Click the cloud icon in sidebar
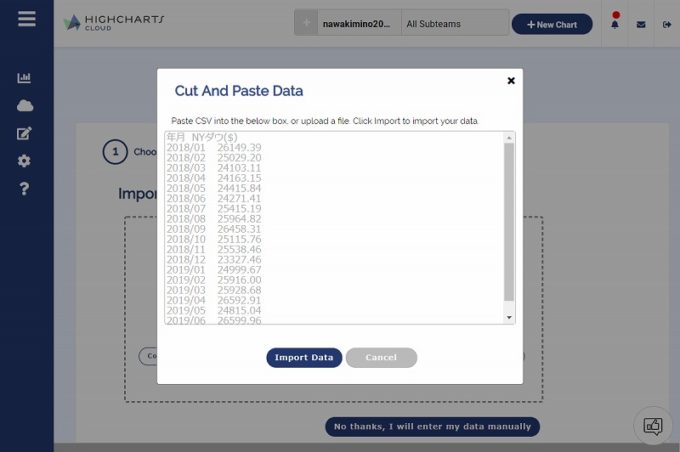Viewport: 680px width, 452px height. [x=25, y=105]
